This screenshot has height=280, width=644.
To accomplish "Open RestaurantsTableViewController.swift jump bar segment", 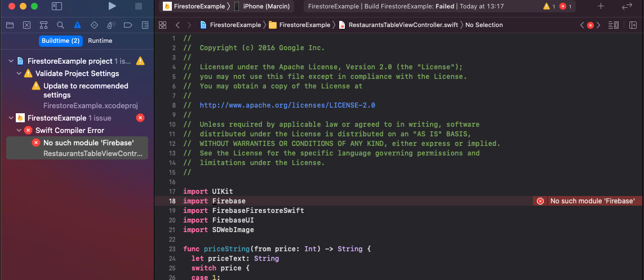I will [398, 25].
